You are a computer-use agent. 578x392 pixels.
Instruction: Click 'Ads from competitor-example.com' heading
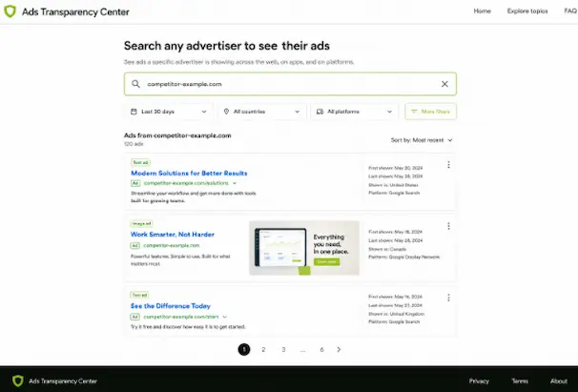177,135
